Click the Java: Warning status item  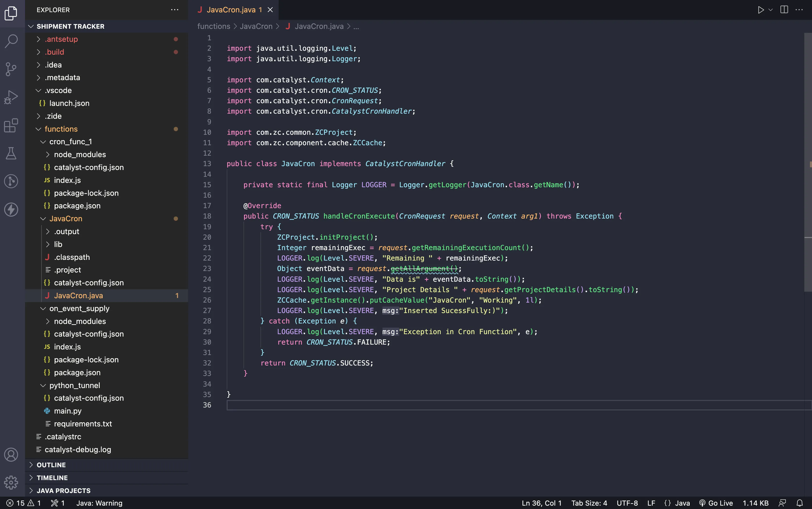pyautogui.click(x=99, y=503)
